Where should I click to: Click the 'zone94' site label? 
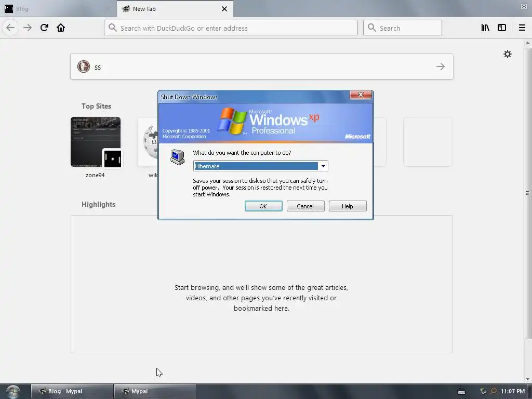95,175
